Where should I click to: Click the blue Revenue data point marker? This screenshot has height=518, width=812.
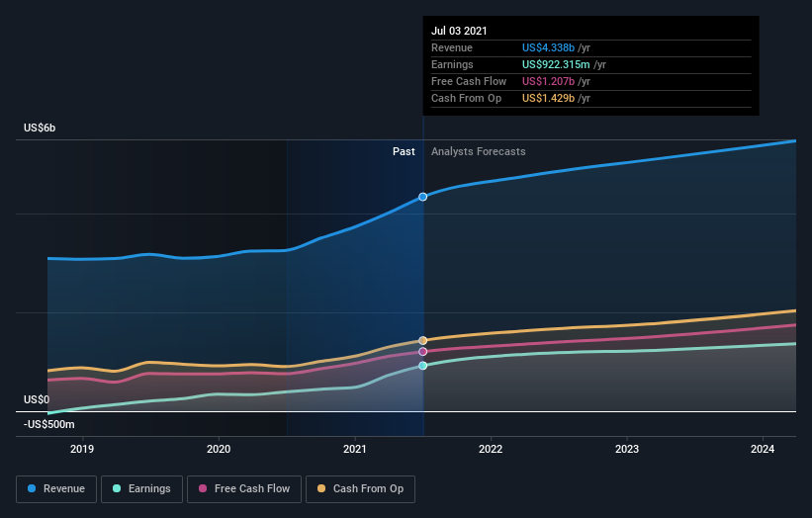tap(423, 197)
